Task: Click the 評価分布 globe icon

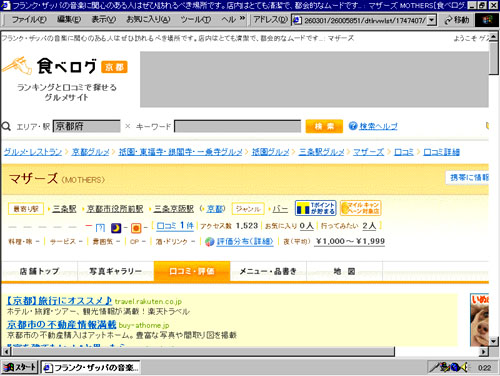Action: (x=210, y=242)
